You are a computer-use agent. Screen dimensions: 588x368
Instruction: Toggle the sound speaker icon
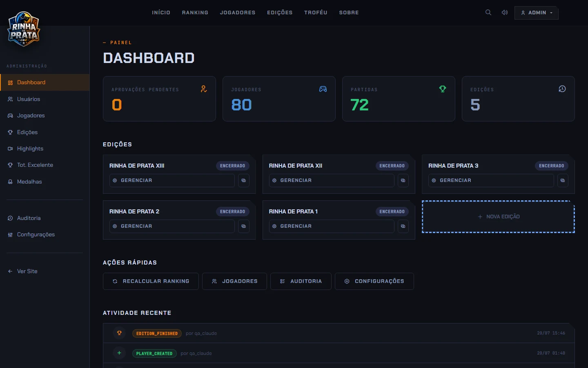[x=505, y=13]
